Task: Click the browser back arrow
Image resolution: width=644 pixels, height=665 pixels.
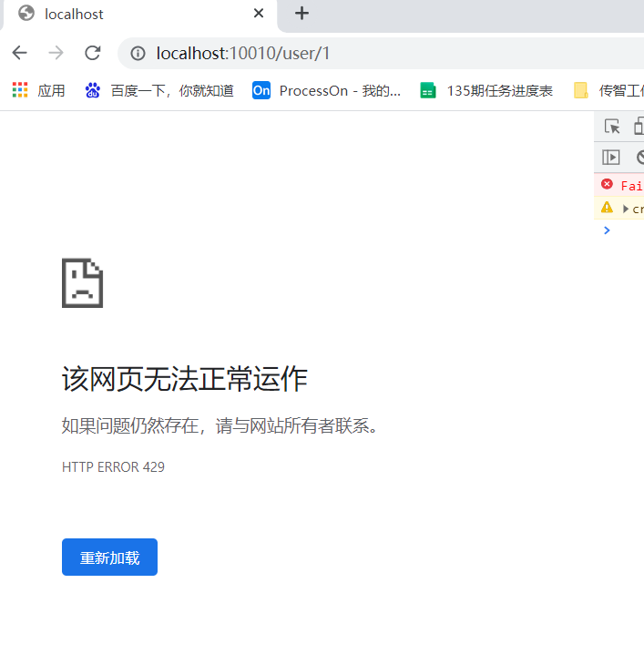Action: tap(19, 53)
